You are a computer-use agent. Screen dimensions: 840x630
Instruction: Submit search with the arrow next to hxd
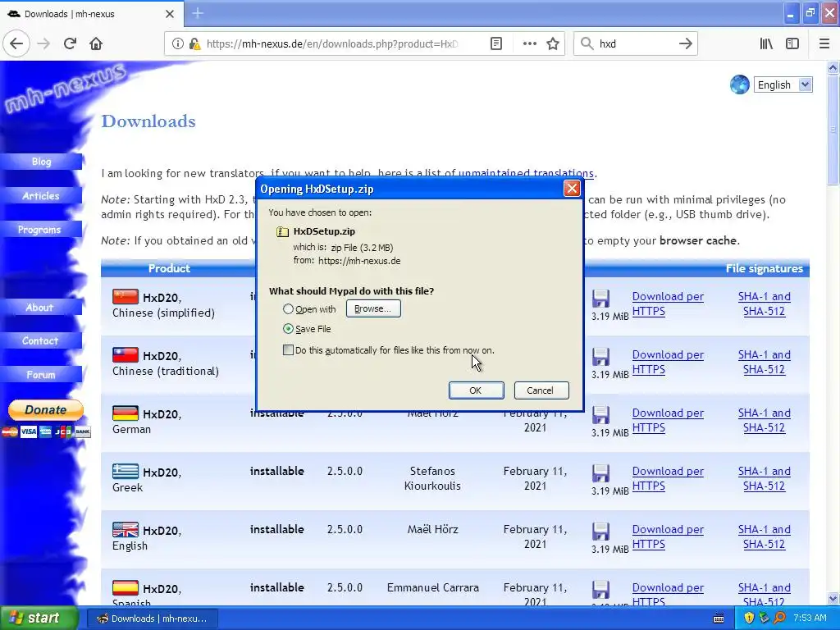click(x=685, y=43)
